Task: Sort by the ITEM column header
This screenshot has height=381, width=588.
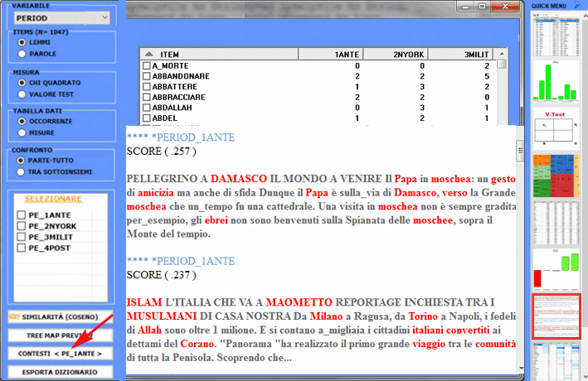Action: 219,55
